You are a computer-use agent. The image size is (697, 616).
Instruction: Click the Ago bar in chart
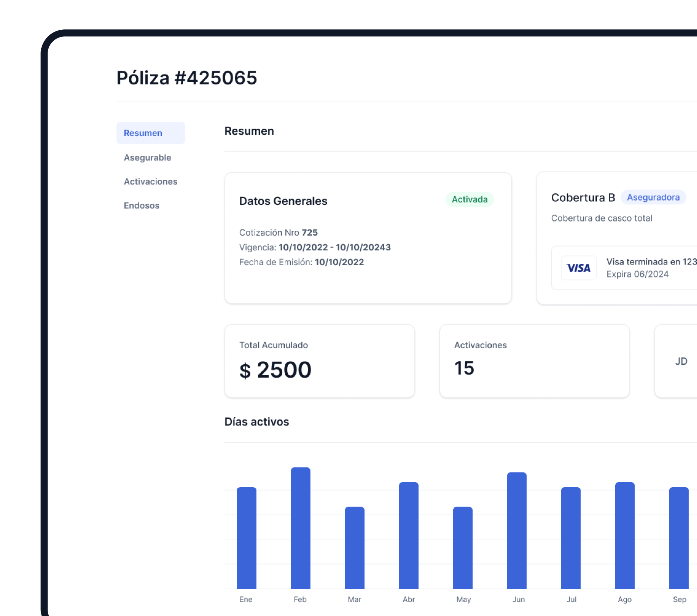tap(625, 535)
